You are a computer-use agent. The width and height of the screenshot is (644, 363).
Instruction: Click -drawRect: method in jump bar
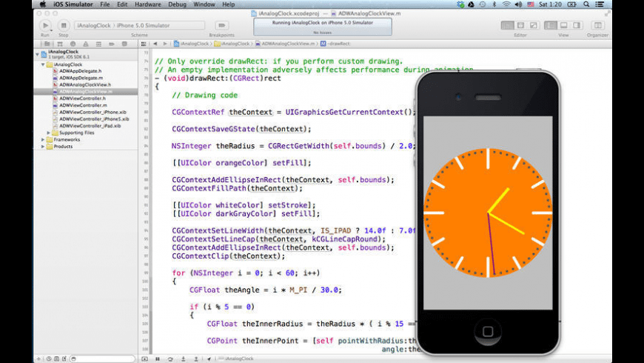click(x=335, y=44)
